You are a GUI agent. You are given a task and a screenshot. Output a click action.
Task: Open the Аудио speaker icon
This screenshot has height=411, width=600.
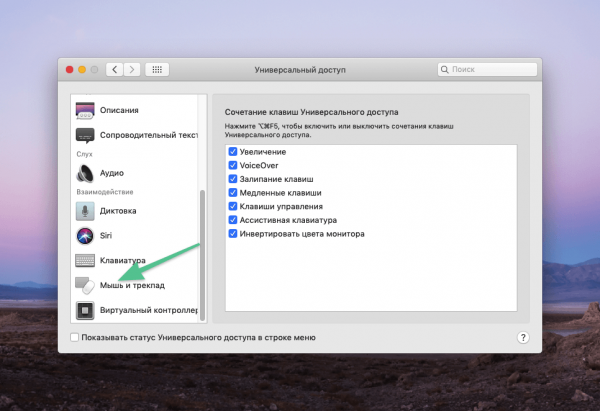tap(85, 173)
